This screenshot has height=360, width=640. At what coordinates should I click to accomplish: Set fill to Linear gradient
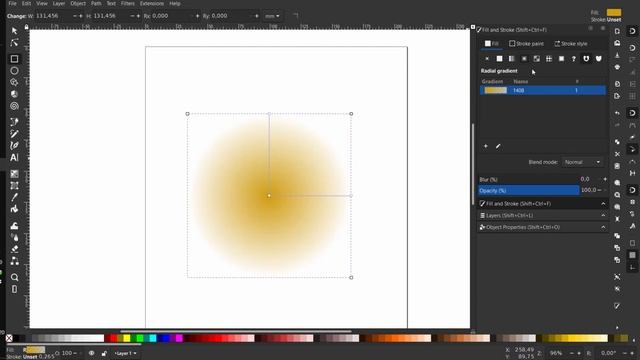[x=511, y=59]
